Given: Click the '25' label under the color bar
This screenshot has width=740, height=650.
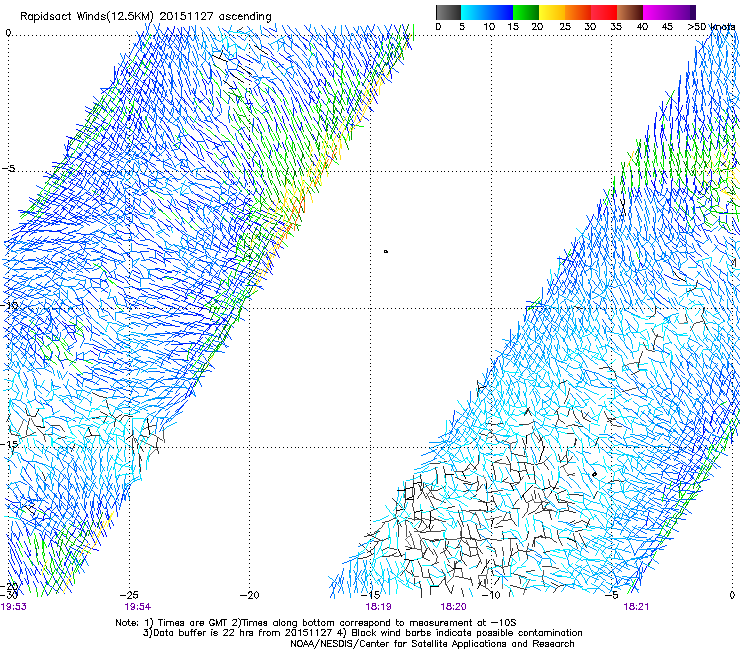Looking at the screenshot, I should [x=565, y=26].
